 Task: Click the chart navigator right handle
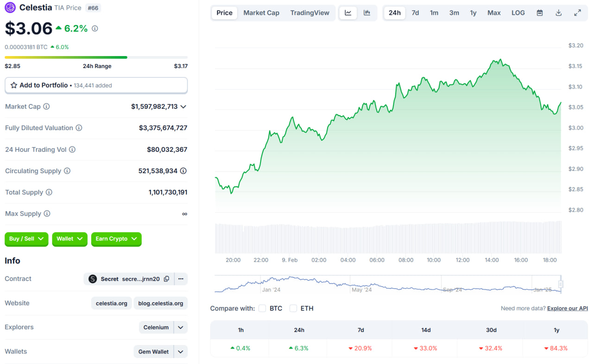tap(561, 284)
